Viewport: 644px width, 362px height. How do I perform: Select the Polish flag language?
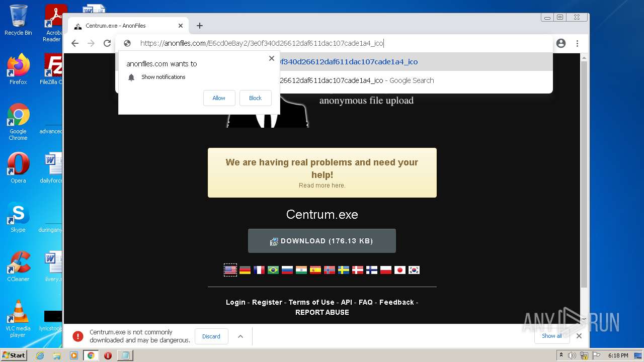(x=386, y=270)
